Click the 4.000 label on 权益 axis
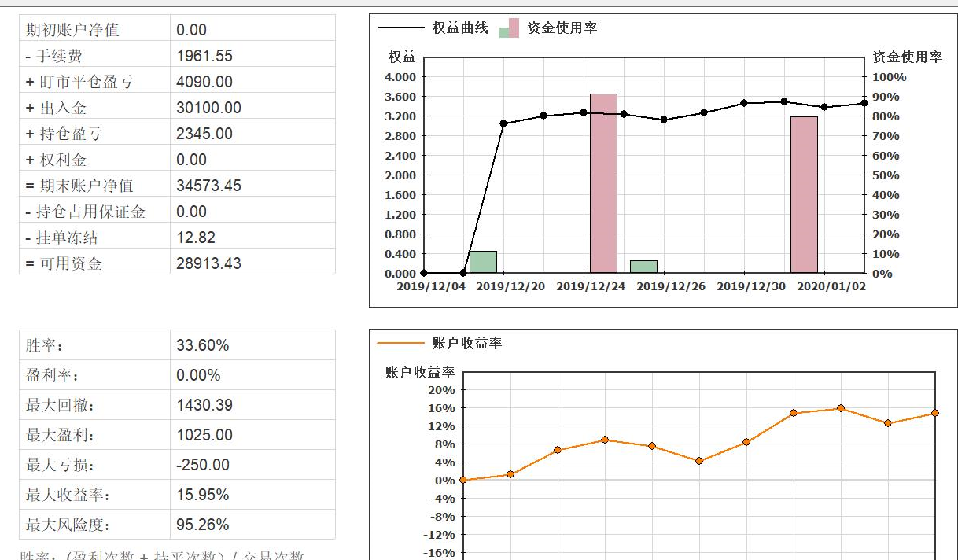 [x=400, y=77]
